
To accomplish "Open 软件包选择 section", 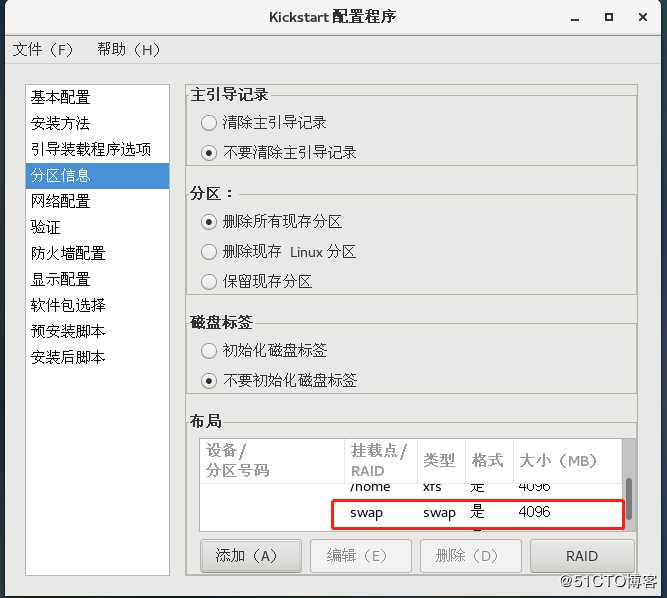I will click(x=97, y=305).
